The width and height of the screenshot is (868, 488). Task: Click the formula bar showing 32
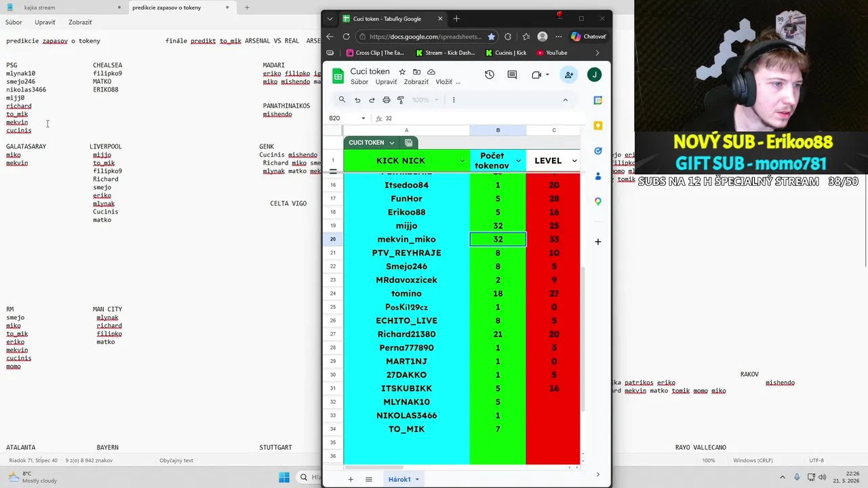pos(481,118)
